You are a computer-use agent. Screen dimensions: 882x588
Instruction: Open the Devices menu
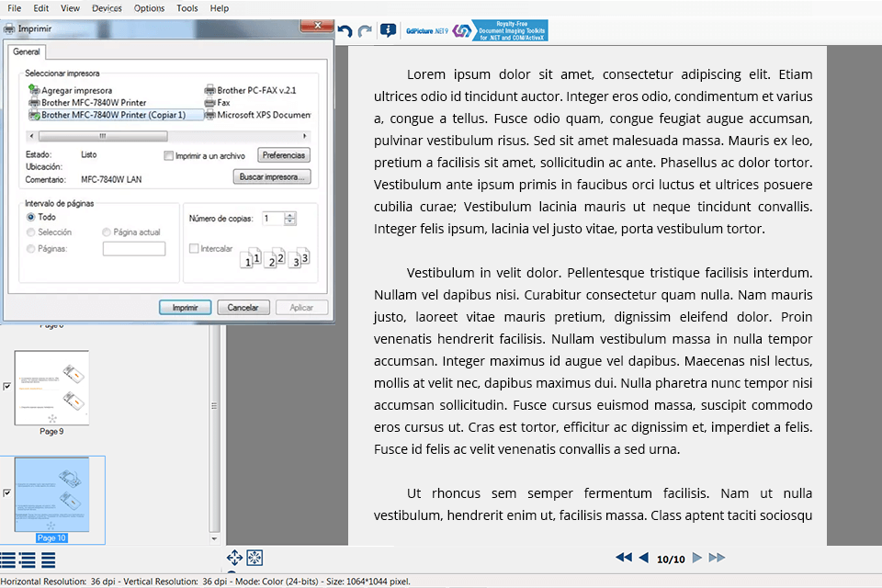point(107,7)
